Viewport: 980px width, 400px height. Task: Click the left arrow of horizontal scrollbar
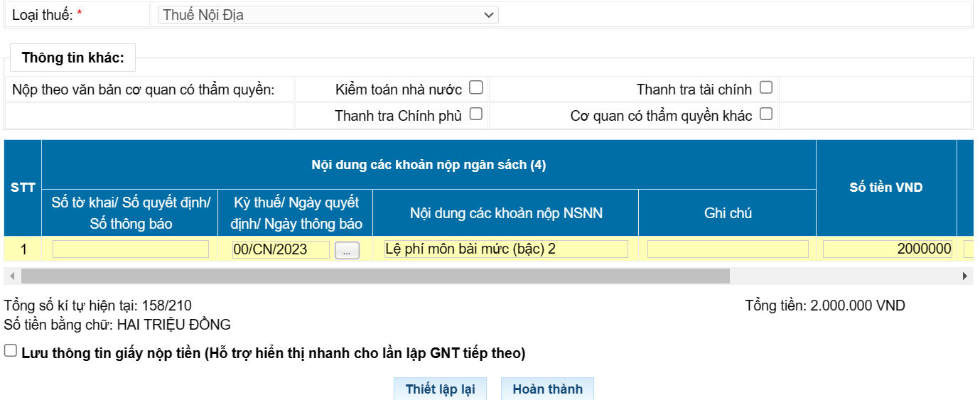click(12, 276)
